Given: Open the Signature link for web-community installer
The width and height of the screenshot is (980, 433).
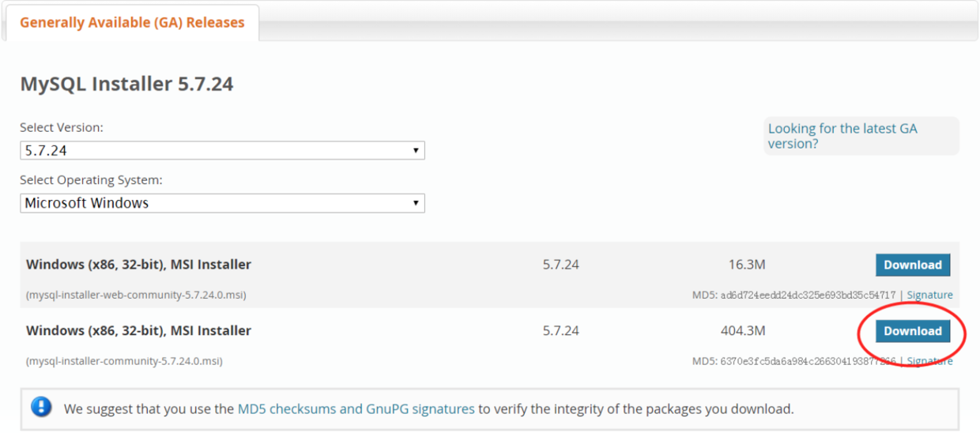Looking at the screenshot, I should click(929, 295).
